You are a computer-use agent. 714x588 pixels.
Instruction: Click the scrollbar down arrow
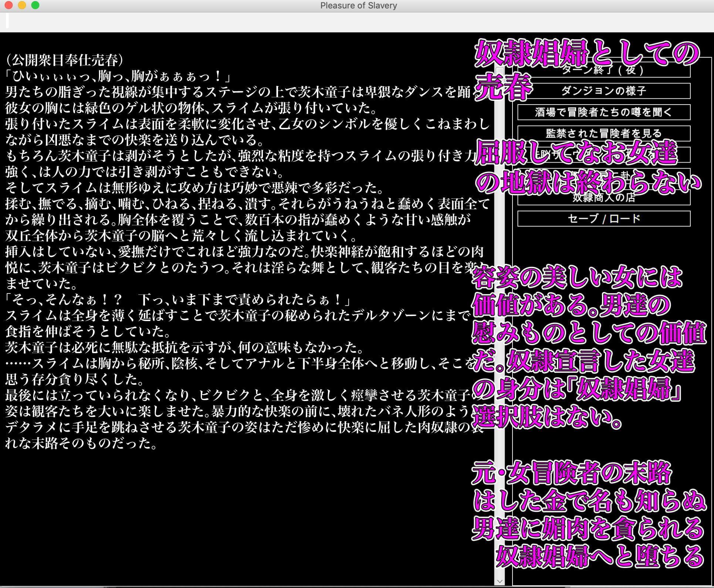(x=500, y=581)
